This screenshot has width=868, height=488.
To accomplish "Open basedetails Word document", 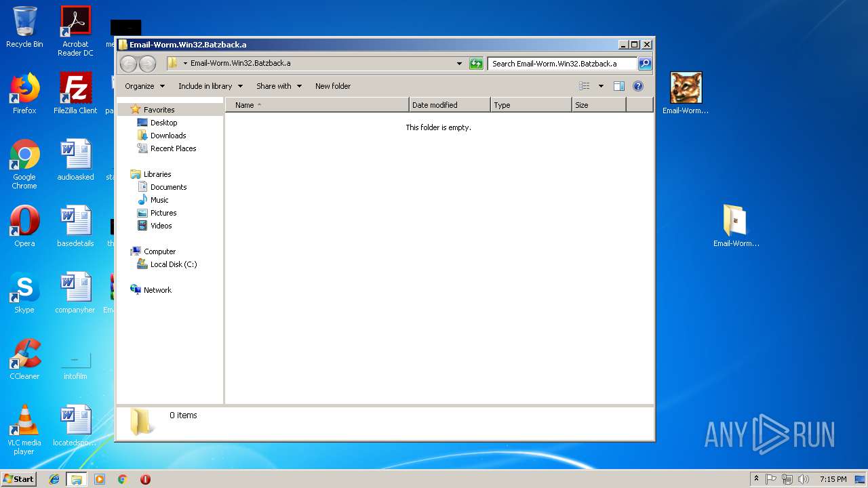I will [x=75, y=226].
